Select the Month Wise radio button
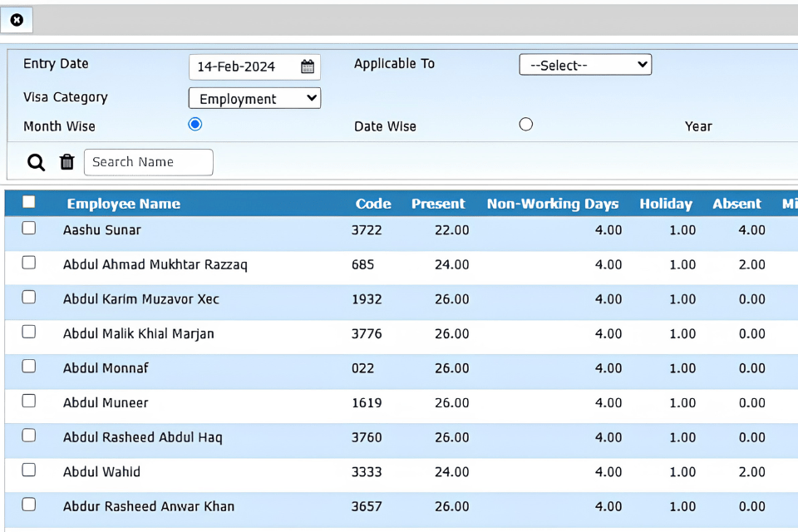798x532 pixels. pyautogui.click(x=195, y=124)
